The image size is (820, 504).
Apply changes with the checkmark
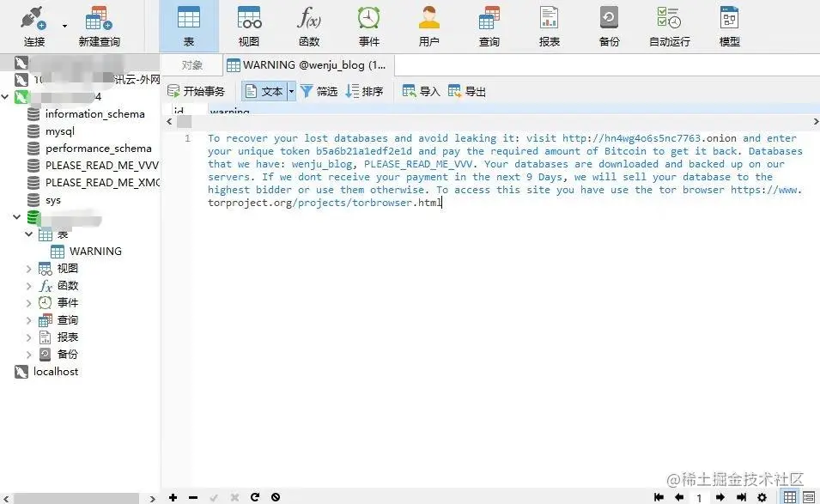pos(213,497)
